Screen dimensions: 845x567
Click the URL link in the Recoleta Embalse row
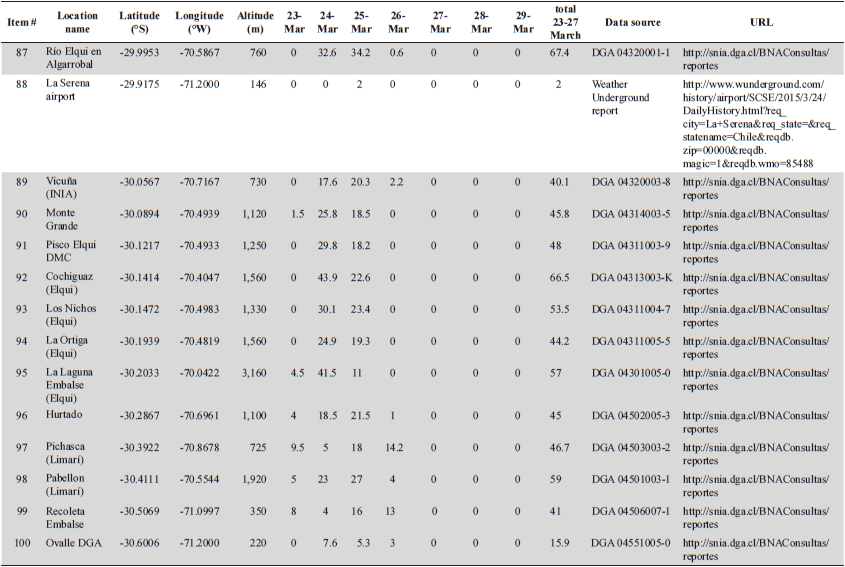755,517
